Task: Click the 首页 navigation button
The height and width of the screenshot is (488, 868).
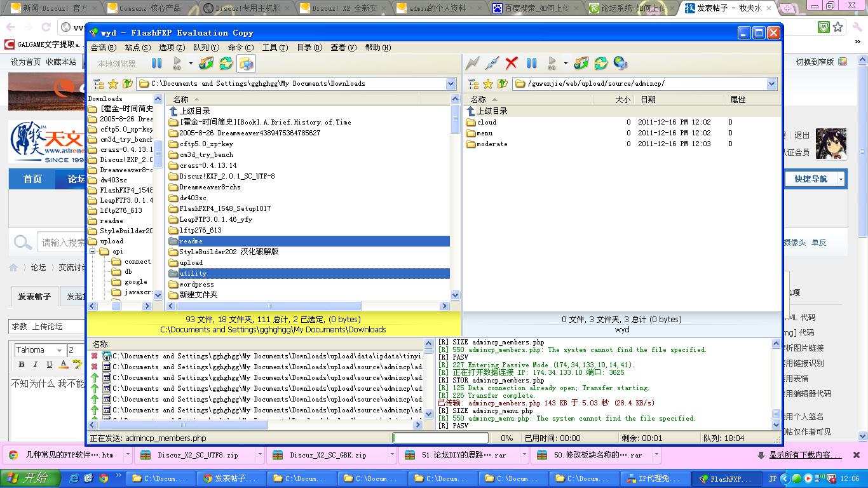Action: click(32, 179)
